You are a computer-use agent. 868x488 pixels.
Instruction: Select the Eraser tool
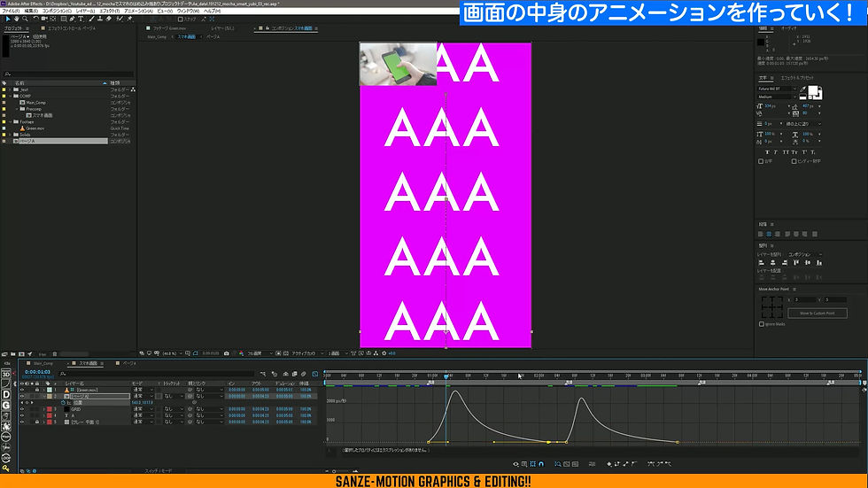(x=108, y=19)
